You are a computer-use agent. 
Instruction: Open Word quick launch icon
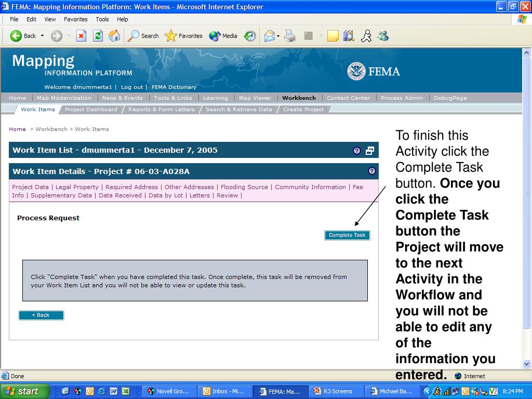point(114,391)
